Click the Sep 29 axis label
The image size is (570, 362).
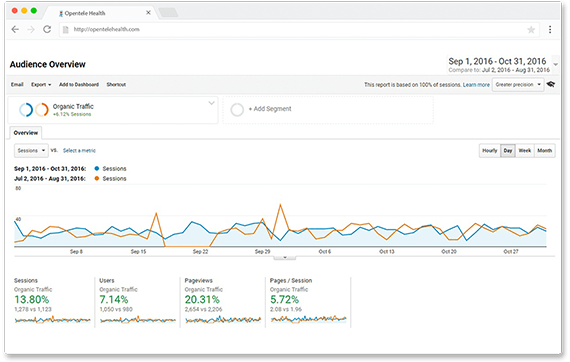pyautogui.click(x=262, y=252)
